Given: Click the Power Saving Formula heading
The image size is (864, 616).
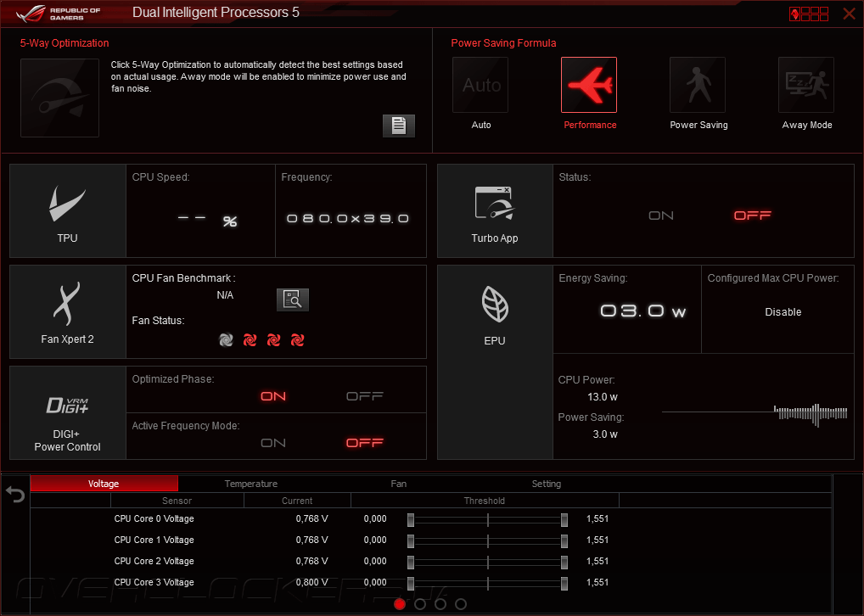Looking at the screenshot, I should click(x=503, y=43).
